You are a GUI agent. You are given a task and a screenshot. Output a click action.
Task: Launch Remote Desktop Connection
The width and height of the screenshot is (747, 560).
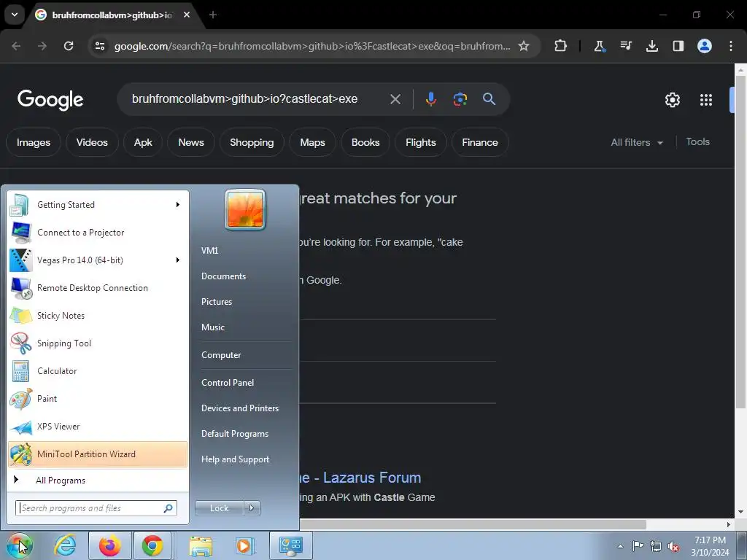[x=98, y=287]
